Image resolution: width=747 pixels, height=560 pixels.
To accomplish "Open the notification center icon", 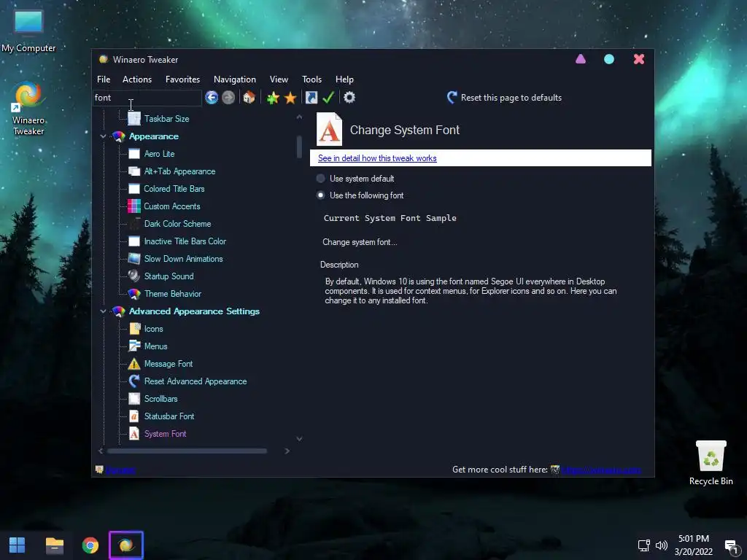I will click(731, 545).
